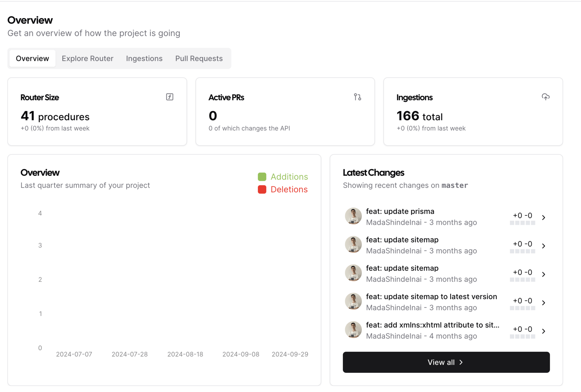Toggle the Additions series label in legend

289,177
